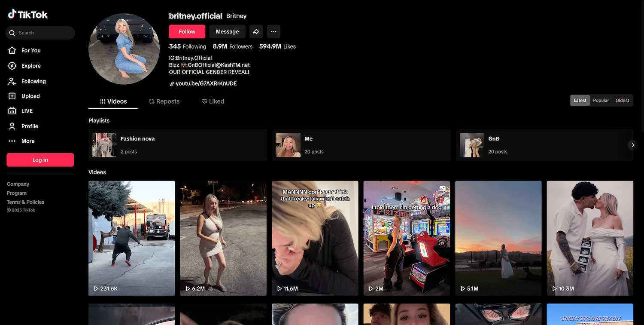Open the For You home feed
The width and height of the screenshot is (644, 325).
click(x=30, y=50)
